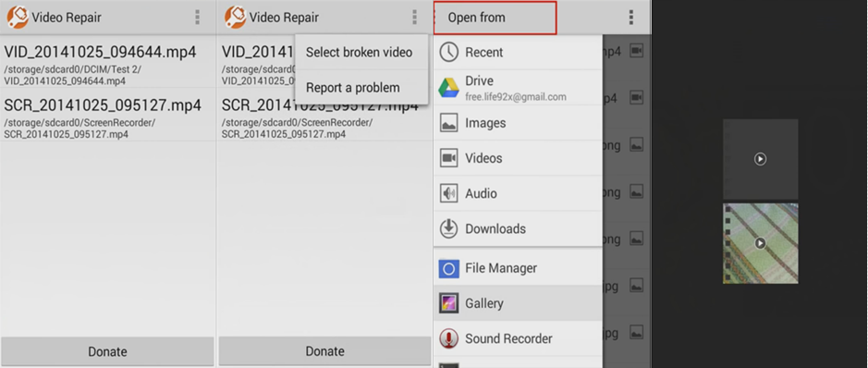Play the dark top video thumbnail
868x368 pixels.
click(x=760, y=159)
